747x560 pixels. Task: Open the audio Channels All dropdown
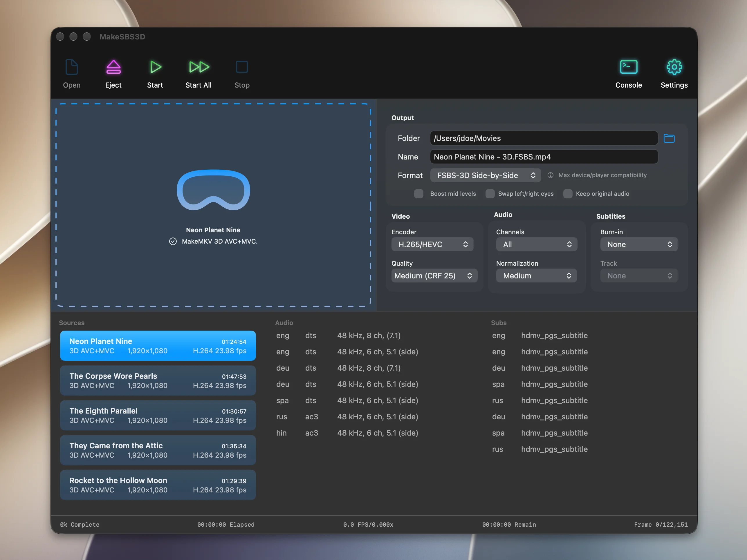tap(537, 244)
